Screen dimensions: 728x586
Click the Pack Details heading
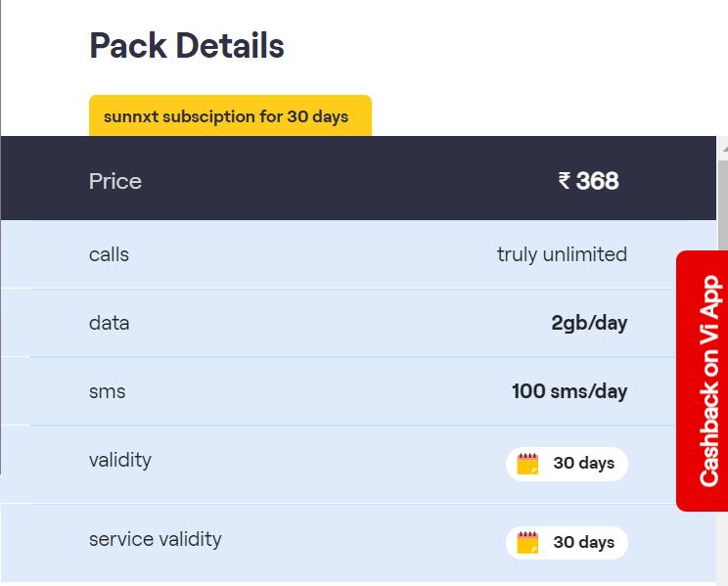tap(187, 46)
